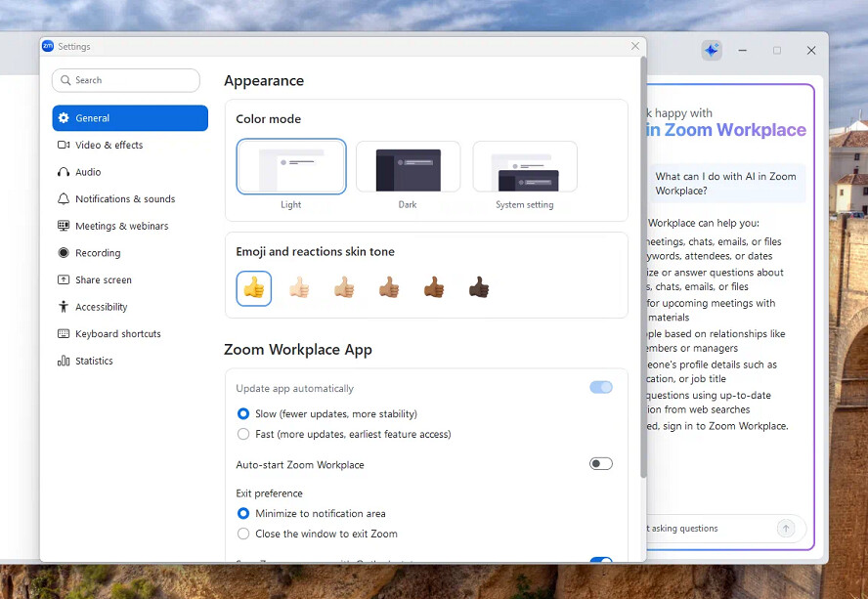Click the Zoom logo in Settings title bar
This screenshot has height=599, width=868.
click(x=48, y=47)
